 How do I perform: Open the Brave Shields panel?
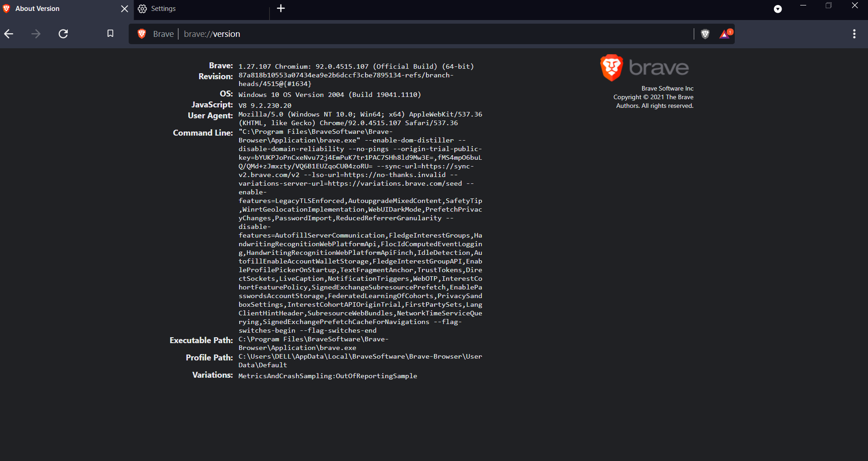705,34
